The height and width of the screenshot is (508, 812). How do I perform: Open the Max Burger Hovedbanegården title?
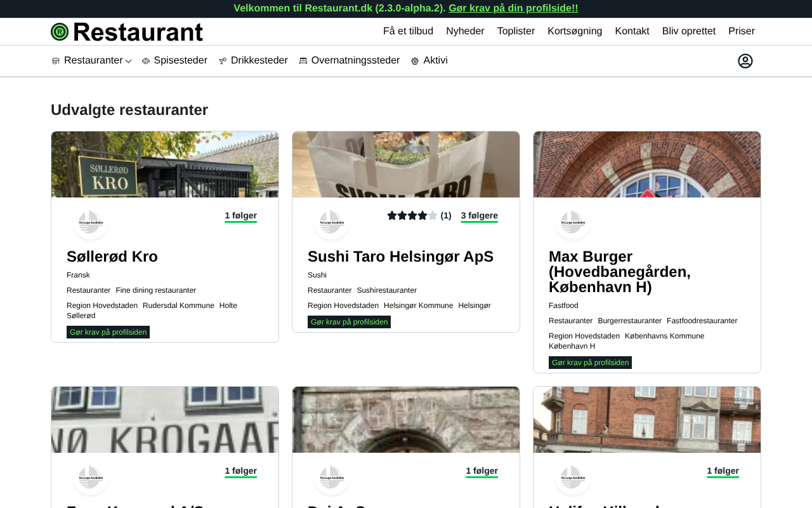(x=620, y=272)
